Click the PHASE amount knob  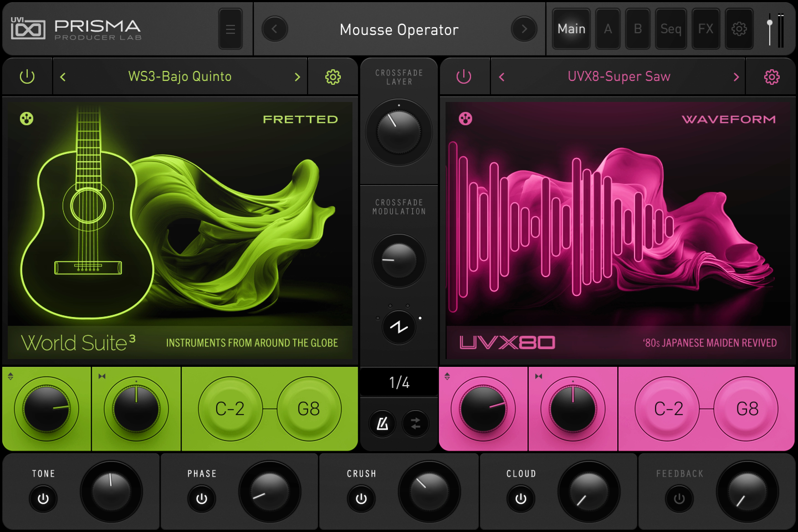270,491
